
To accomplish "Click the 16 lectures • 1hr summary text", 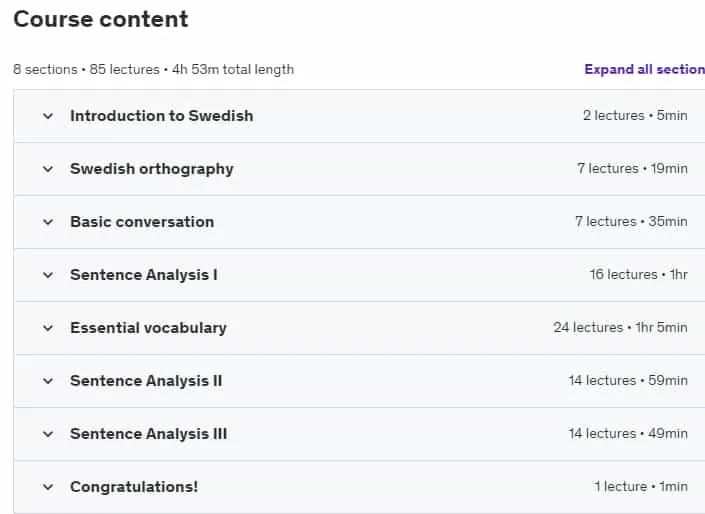I will (x=638, y=274).
